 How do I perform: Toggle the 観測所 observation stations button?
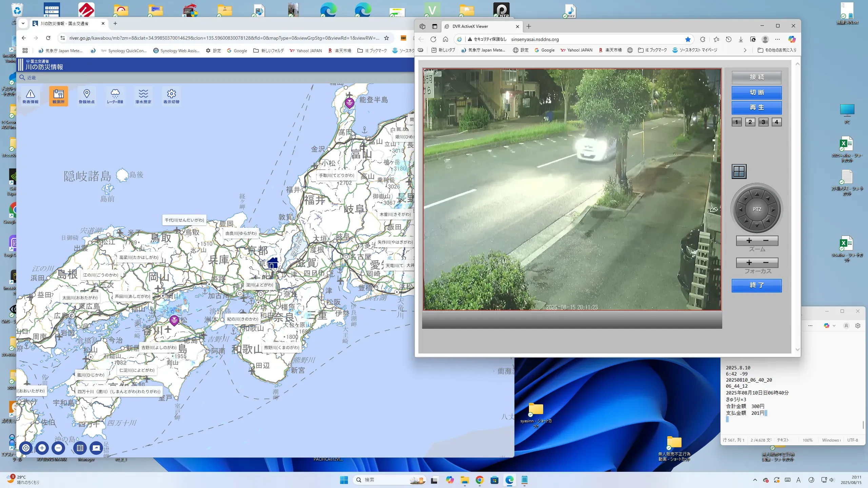coord(58,96)
